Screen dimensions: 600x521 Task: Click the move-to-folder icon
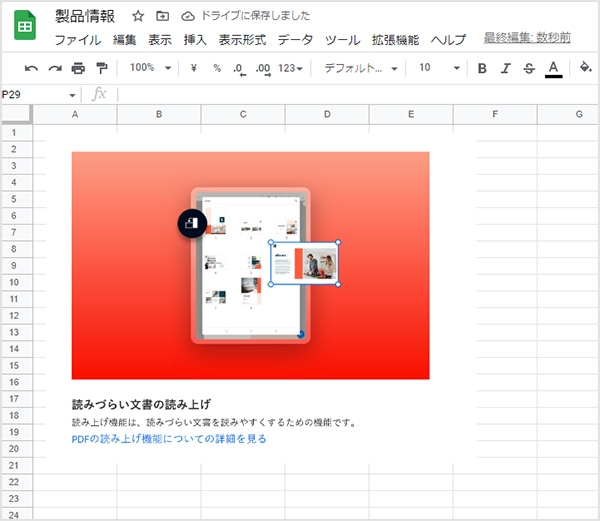click(163, 16)
